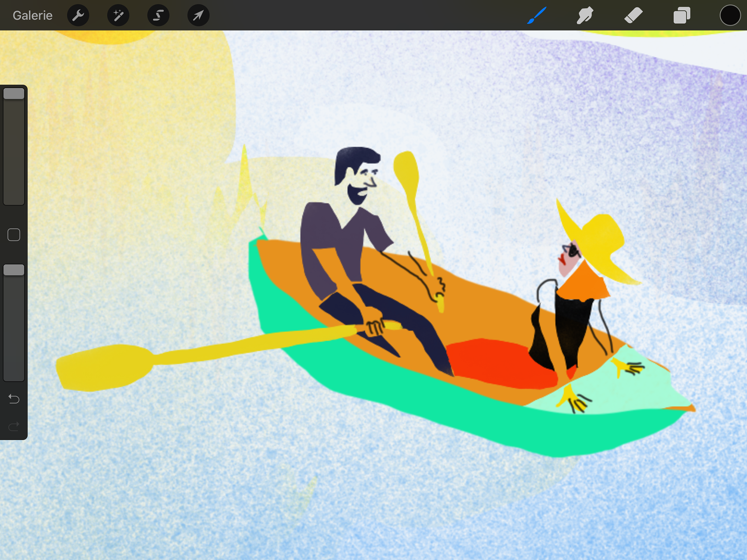Open the Galerie gallery view

[x=32, y=16]
